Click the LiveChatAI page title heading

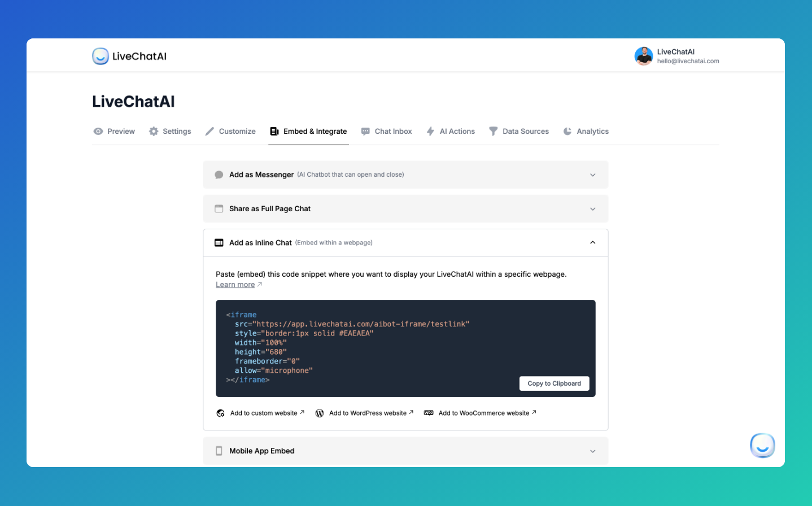pyautogui.click(x=133, y=102)
